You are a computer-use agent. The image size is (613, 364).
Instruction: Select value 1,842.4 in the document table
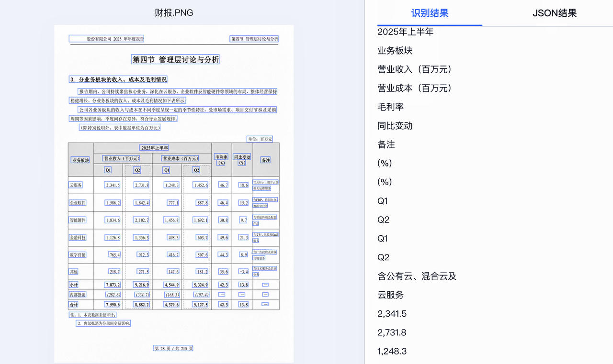(x=142, y=203)
